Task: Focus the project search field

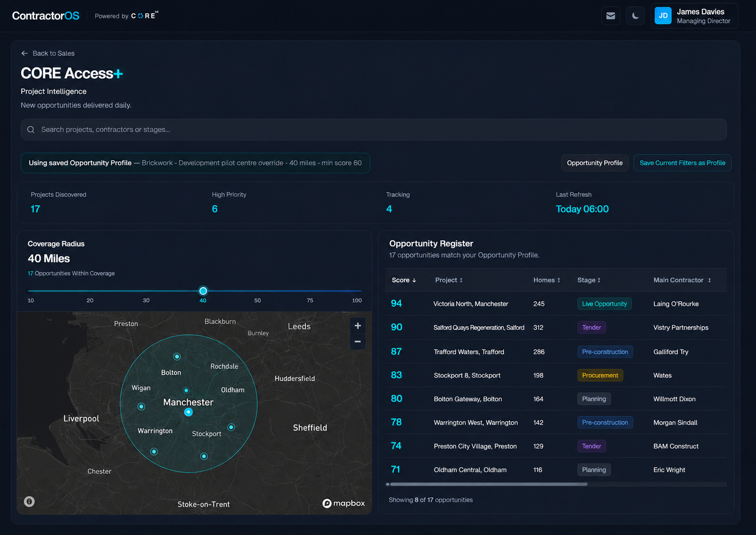Action: tap(374, 130)
